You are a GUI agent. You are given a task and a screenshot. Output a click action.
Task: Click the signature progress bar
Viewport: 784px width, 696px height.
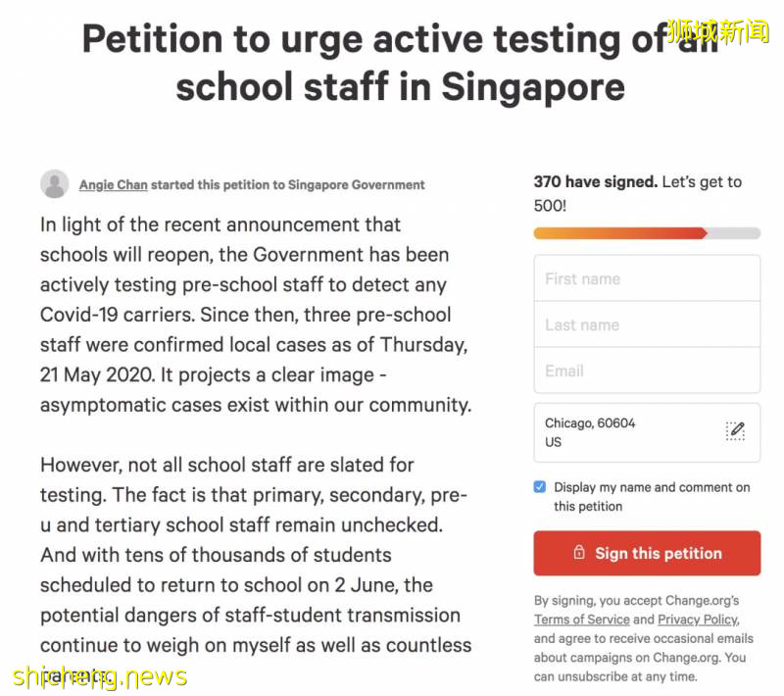click(647, 233)
